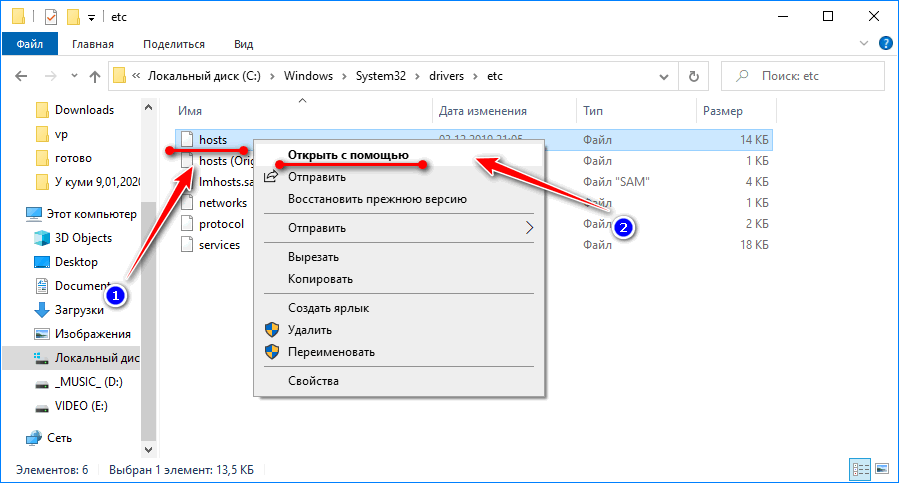
Task: Click the back navigation arrow
Action: pyautogui.click(x=22, y=76)
